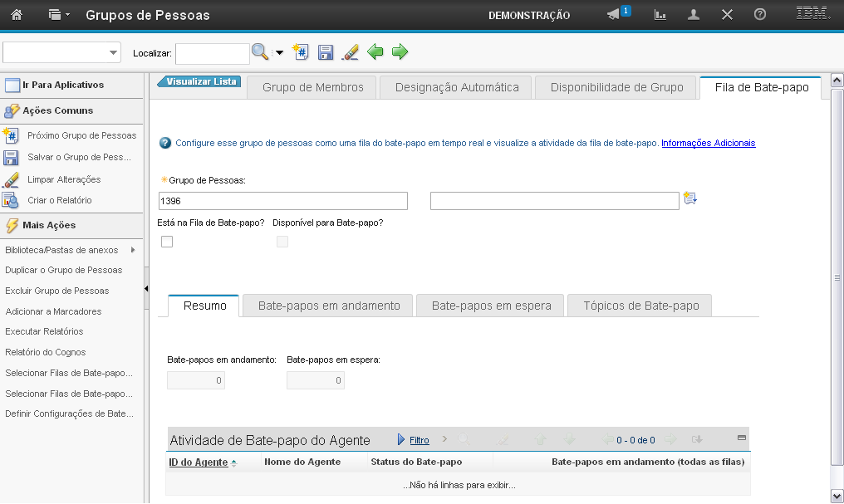Open the Informações Adicionais link

[708, 143]
